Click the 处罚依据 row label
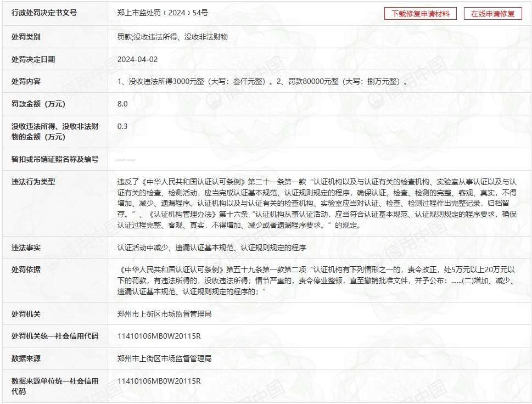532x404 pixels. click(x=26, y=270)
